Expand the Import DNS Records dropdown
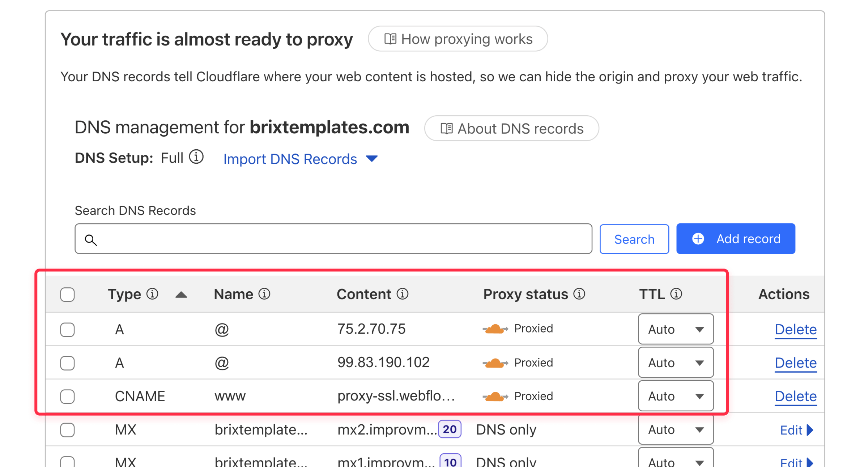868x467 pixels. coord(300,159)
